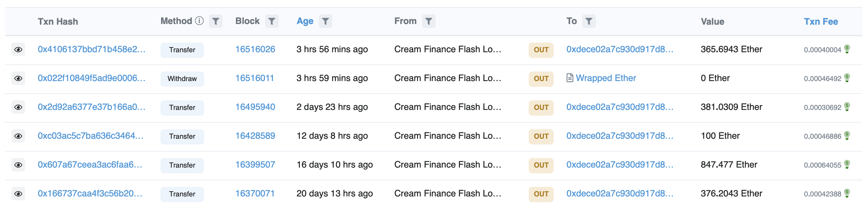Click the To column filter icon
Image resolution: width=868 pixels, height=207 pixels.
click(x=589, y=21)
